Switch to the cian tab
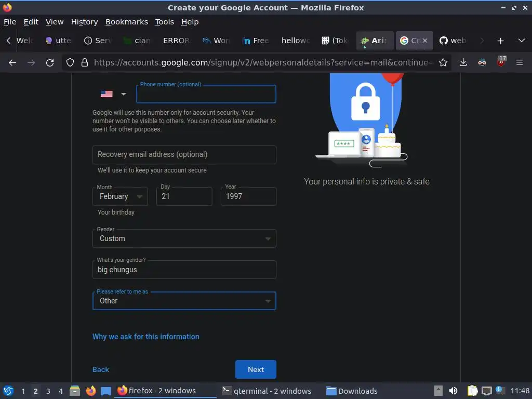The width and height of the screenshot is (532, 399). (138, 41)
